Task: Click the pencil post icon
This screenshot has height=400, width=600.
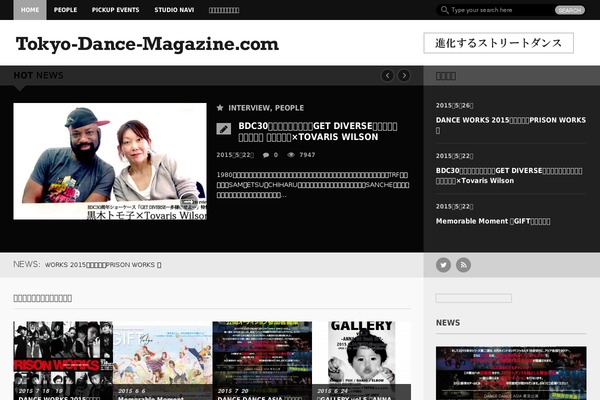Action: 223,129
